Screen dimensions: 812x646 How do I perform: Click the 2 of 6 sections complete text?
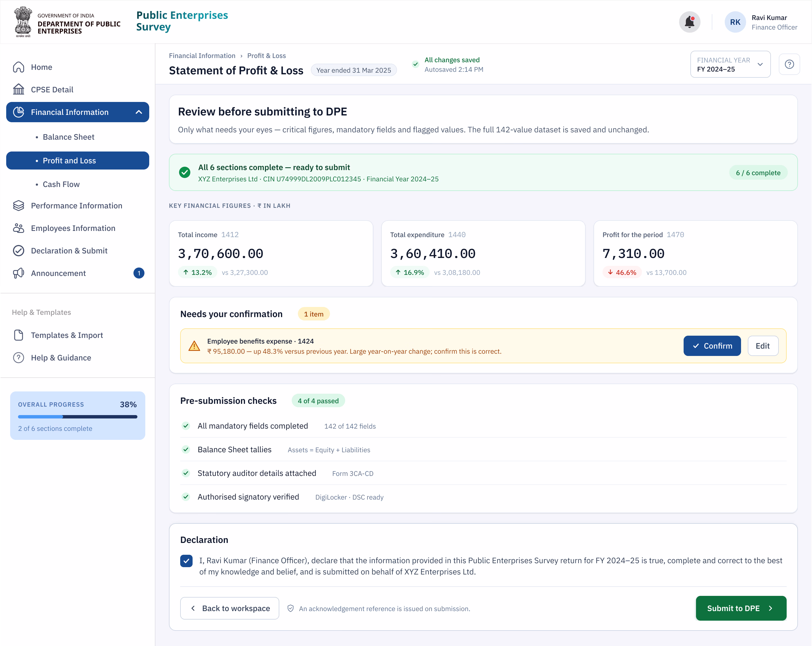[x=55, y=428]
